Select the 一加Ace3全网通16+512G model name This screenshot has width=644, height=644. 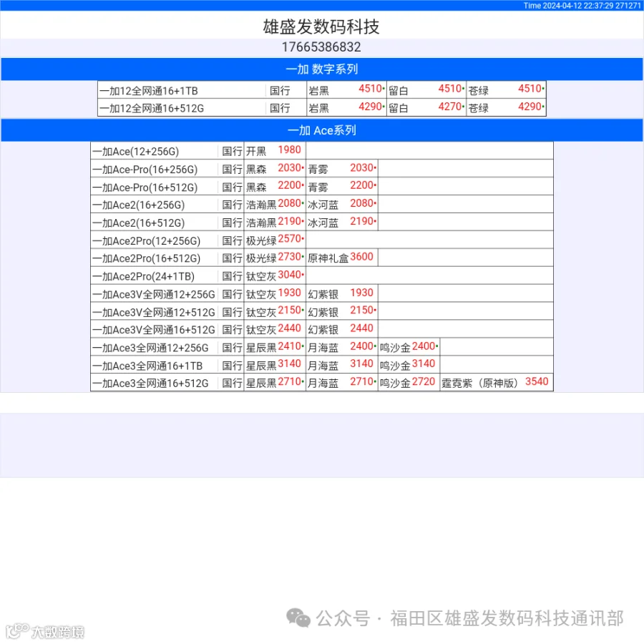(150, 384)
